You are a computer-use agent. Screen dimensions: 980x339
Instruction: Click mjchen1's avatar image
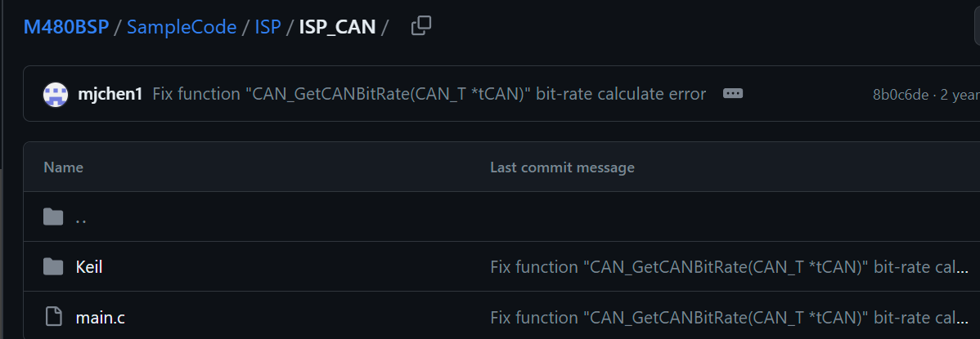(x=55, y=94)
